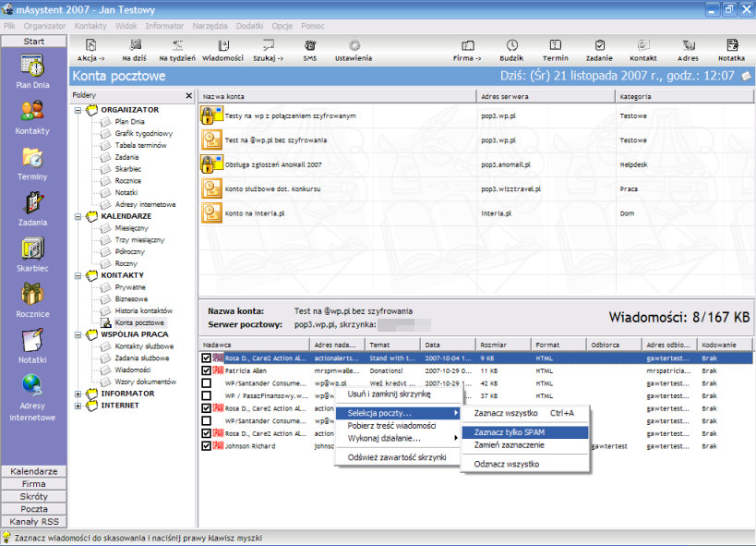The width and height of the screenshot is (756, 546).
Task: Open the Narzędzia menu
Action: coord(210,26)
